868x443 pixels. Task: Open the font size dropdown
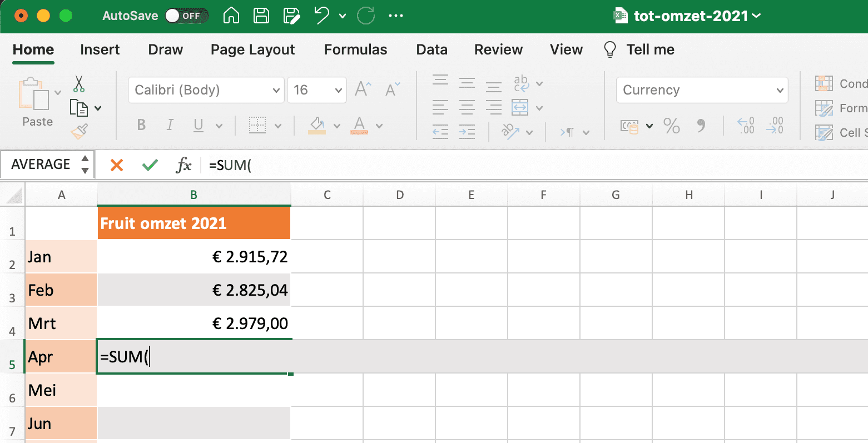tap(338, 89)
